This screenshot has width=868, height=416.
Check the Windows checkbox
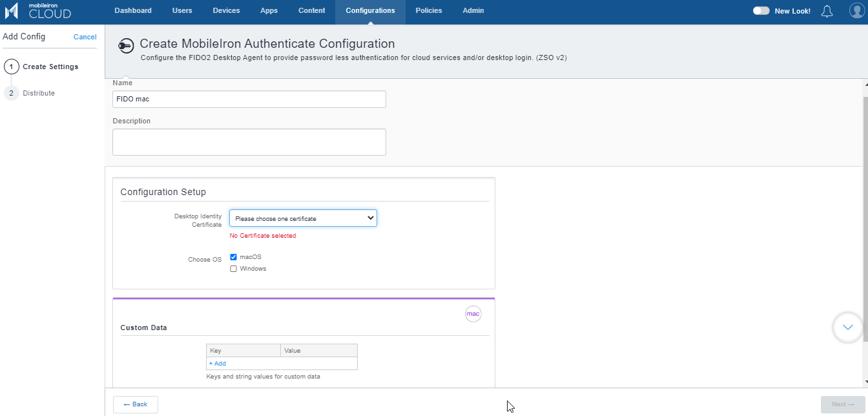click(x=234, y=269)
